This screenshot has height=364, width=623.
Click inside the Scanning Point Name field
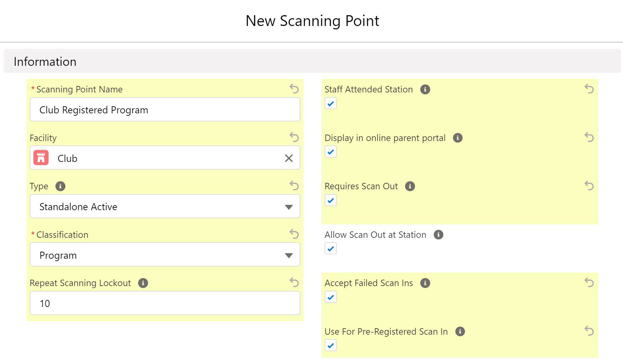coord(165,109)
